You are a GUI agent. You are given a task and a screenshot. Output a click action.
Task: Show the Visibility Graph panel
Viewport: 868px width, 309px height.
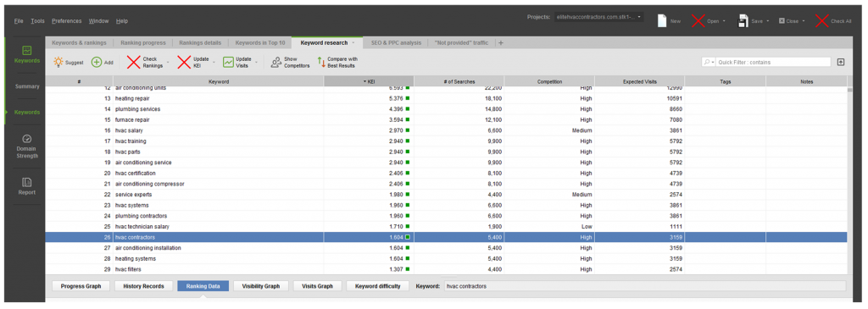tap(260, 286)
